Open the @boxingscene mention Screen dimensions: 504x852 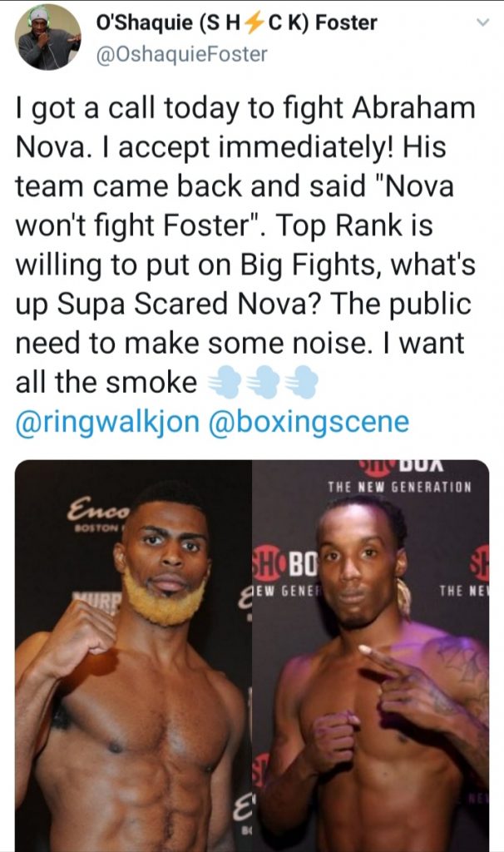(309, 422)
